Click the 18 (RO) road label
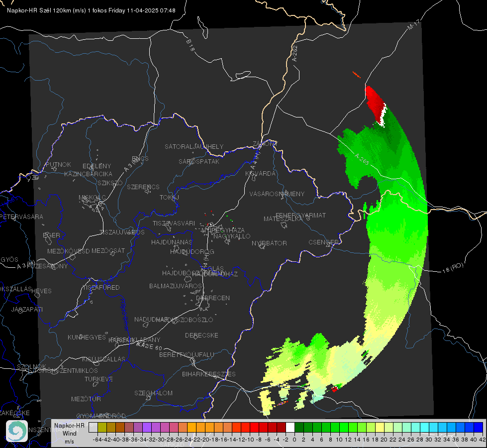This screenshot has width=487, height=448. (453, 268)
